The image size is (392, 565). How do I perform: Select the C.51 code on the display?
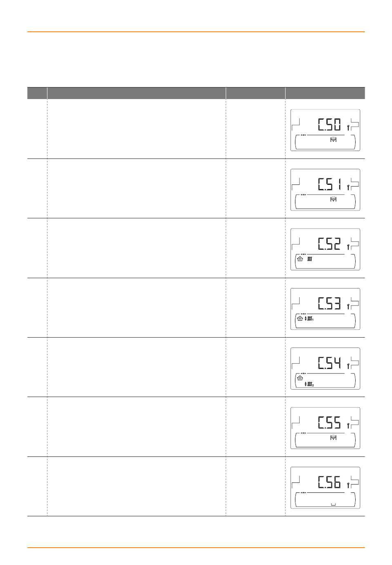click(330, 184)
